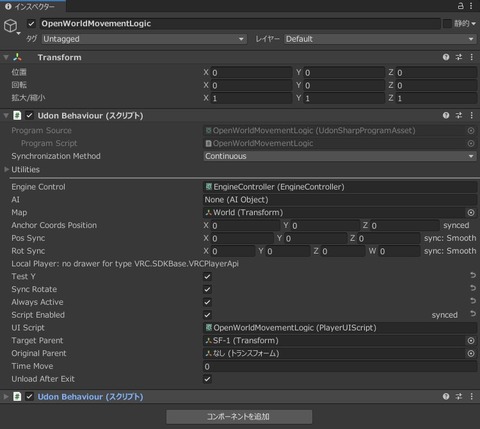480x429 pixels.
Task: Click the Inspector lock icon
Action: click(460, 6)
